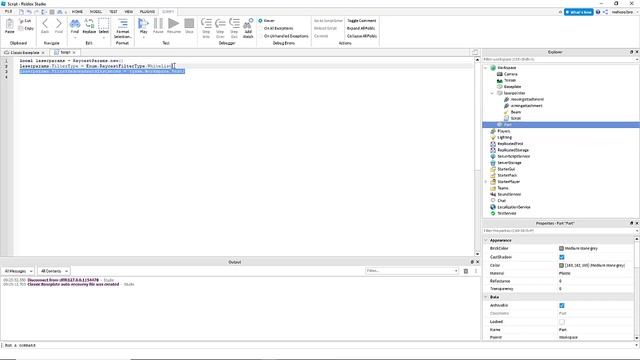
Task: Open the dropdown arrow under Play
Action: click(143, 38)
